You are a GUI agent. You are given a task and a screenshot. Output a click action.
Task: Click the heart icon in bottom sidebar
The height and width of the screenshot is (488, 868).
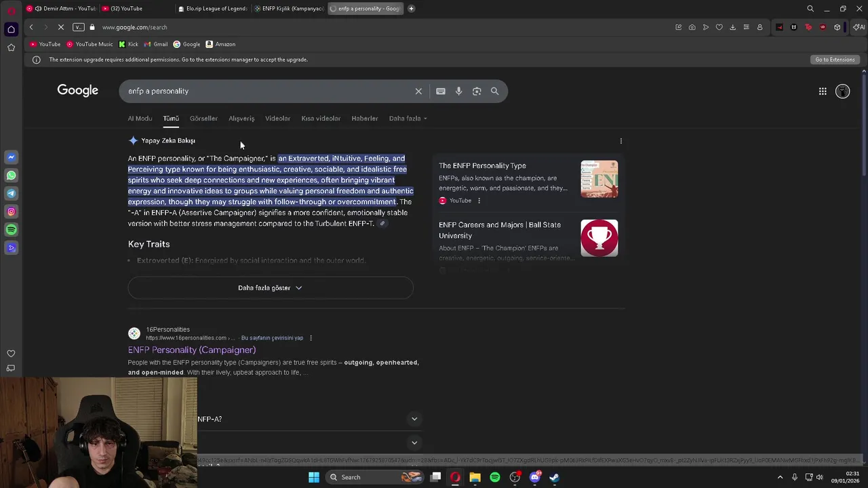(11, 354)
